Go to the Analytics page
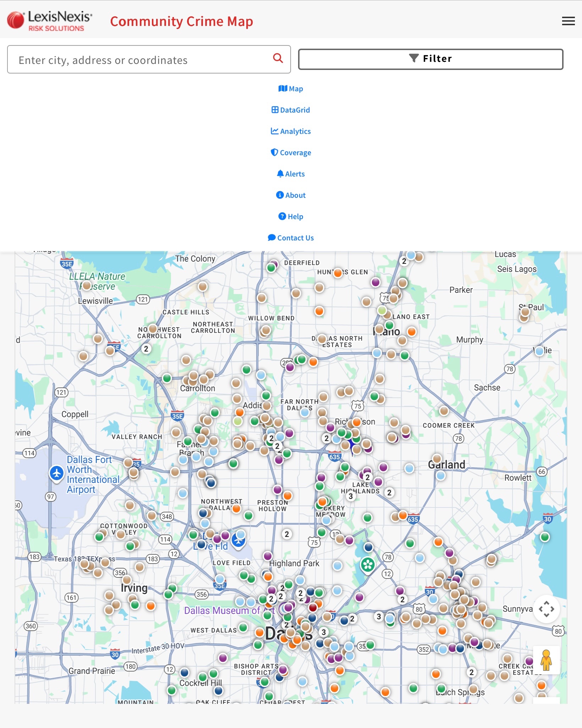Screen dimensions: 582x728 (x=291, y=131)
